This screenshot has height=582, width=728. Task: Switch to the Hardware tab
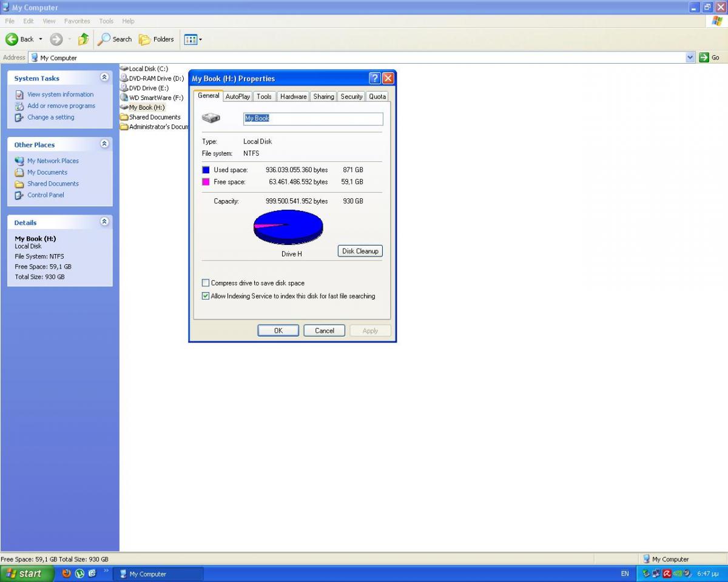pyautogui.click(x=294, y=96)
